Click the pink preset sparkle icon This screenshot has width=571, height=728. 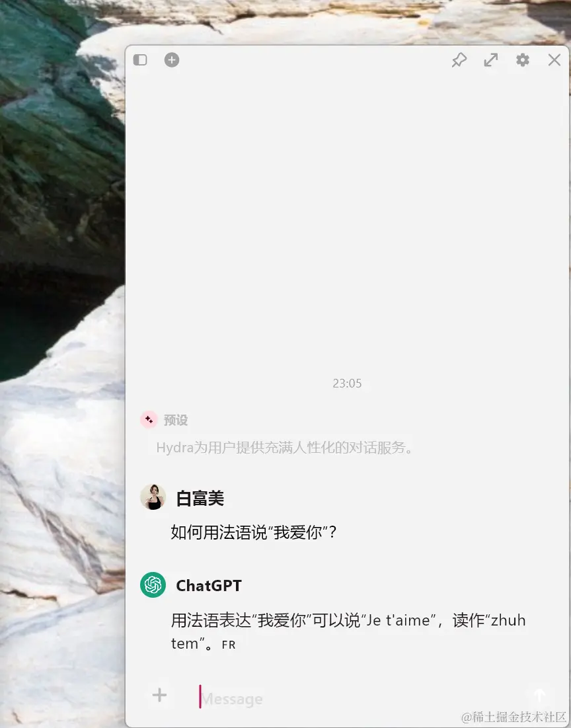tap(149, 420)
